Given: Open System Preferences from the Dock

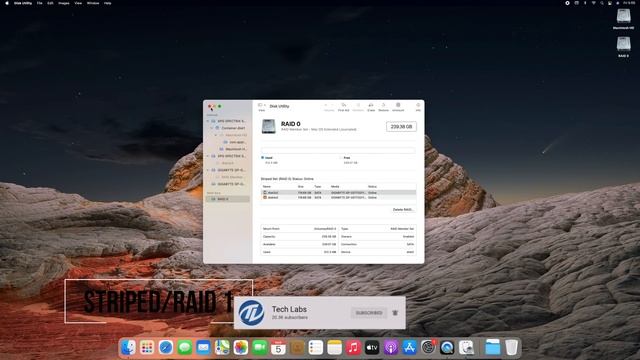Looking at the screenshot, I should pos(428,348).
